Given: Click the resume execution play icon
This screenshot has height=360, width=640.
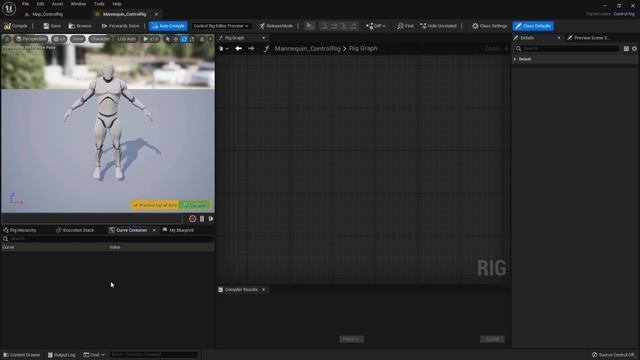Looking at the screenshot, I should [x=309, y=26].
